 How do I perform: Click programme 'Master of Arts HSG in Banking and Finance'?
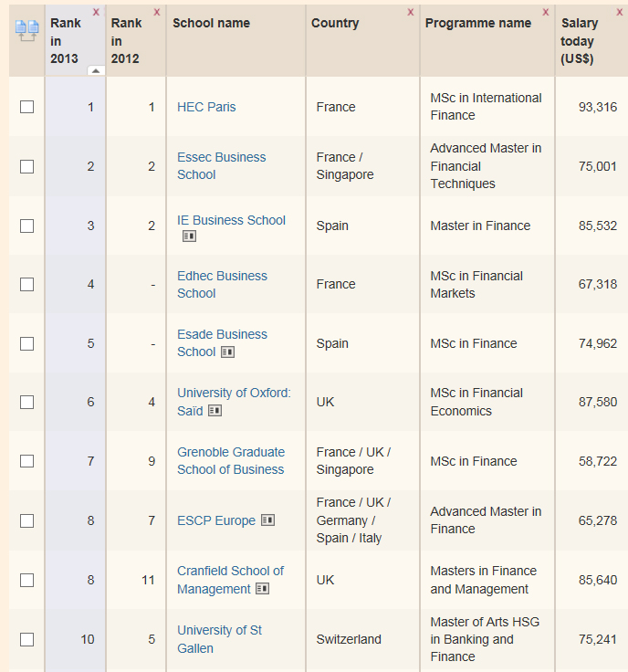tap(485, 639)
